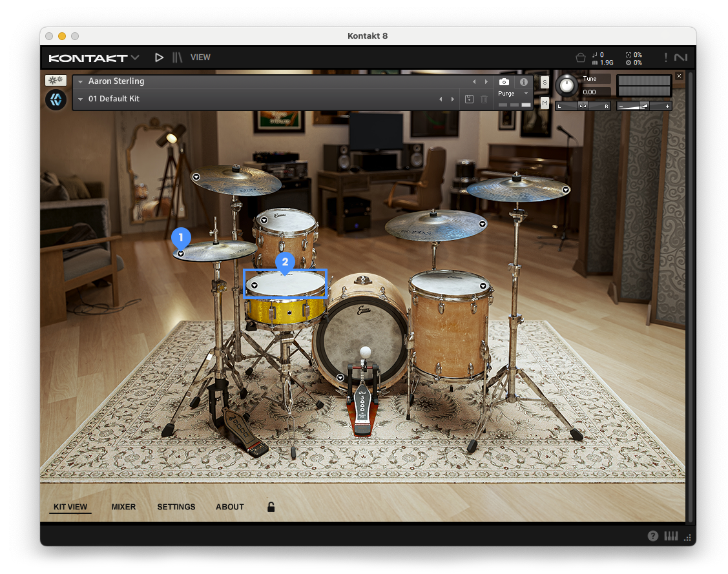Viewport: 728px width, 574px height.
Task: Click the Tune knob
Action: click(x=567, y=85)
